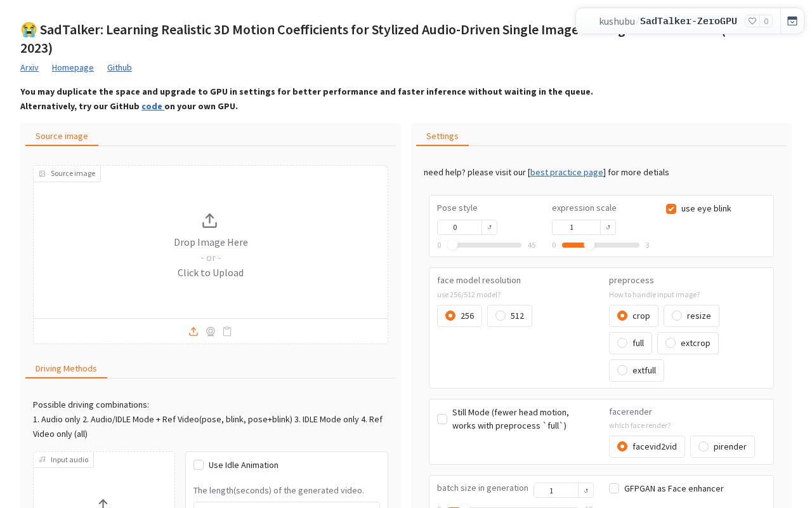
Task: Choose resize preprocess option
Action: [x=691, y=316]
